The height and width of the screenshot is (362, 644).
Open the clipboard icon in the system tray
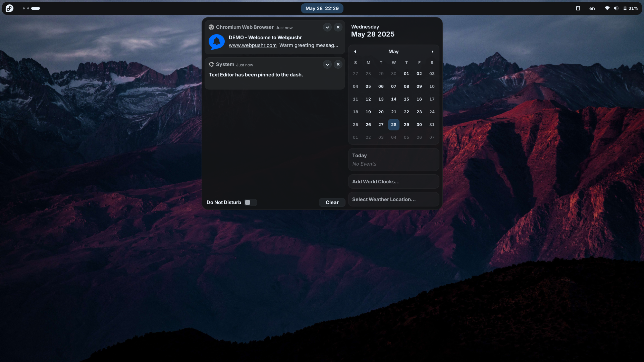coord(578,8)
